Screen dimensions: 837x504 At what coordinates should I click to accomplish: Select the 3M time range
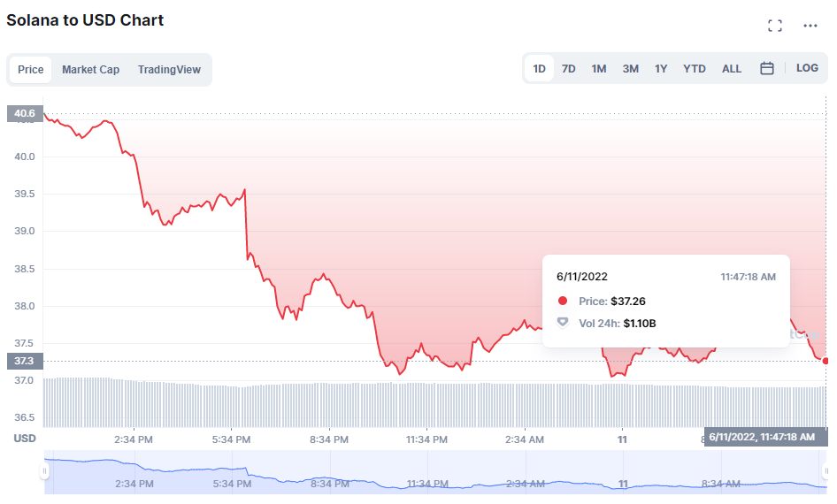(631, 69)
